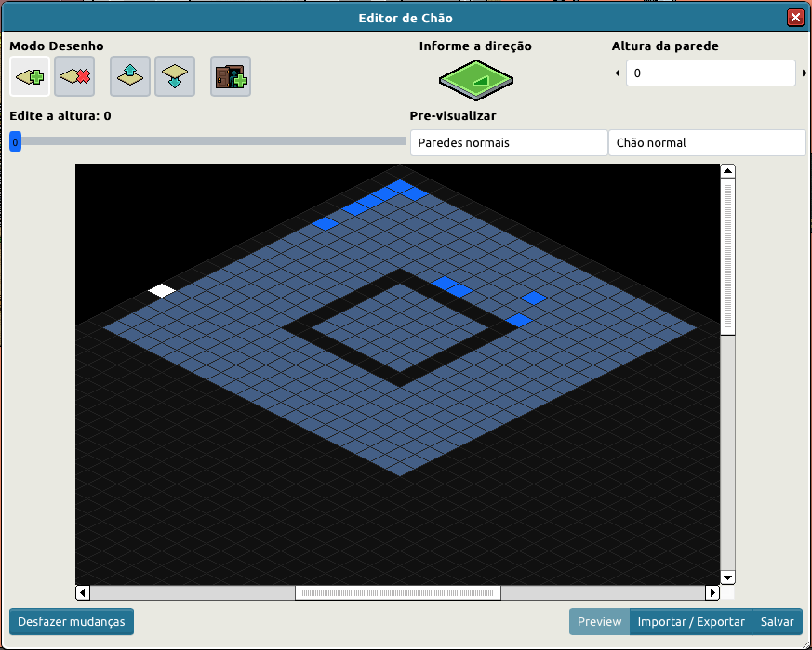Image resolution: width=812 pixels, height=650 pixels.
Task: Click the white door tile on grid
Action: [162, 290]
